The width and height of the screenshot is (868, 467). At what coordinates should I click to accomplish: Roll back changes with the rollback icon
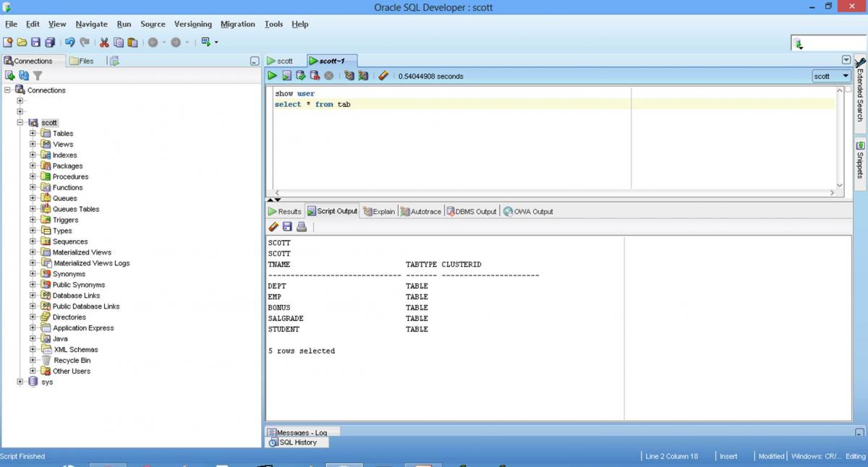[315, 76]
